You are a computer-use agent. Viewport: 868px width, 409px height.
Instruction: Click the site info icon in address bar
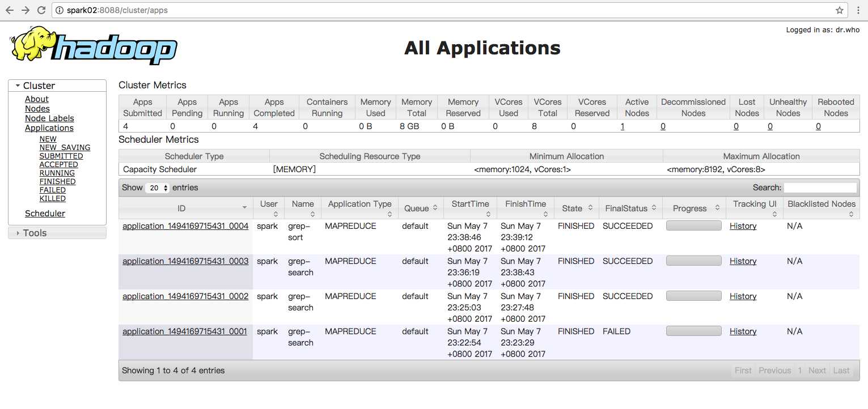click(60, 10)
